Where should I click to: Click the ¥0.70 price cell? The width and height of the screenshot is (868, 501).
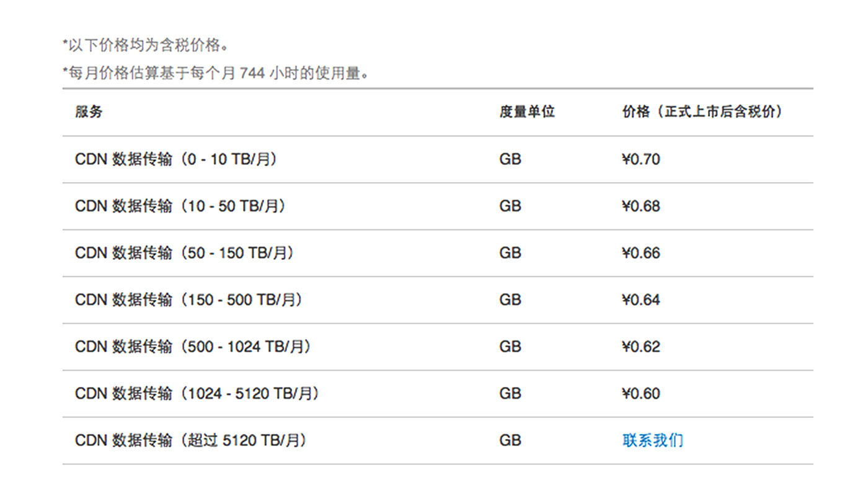(x=640, y=159)
